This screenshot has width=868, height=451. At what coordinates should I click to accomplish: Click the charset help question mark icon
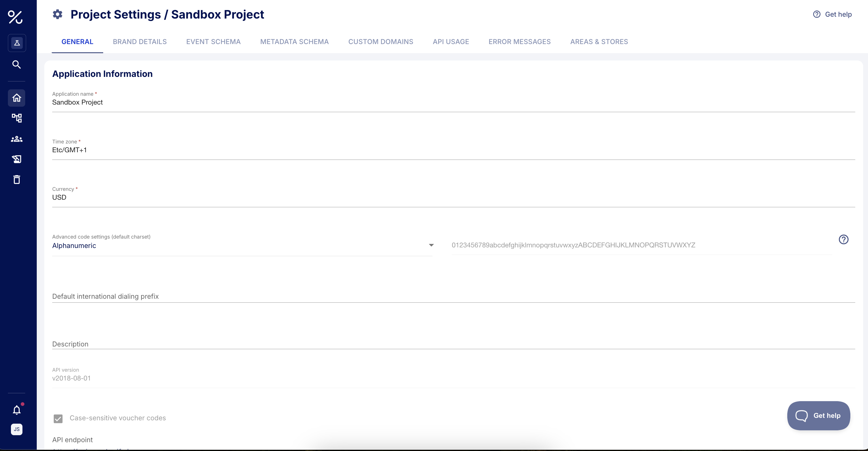tap(844, 239)
